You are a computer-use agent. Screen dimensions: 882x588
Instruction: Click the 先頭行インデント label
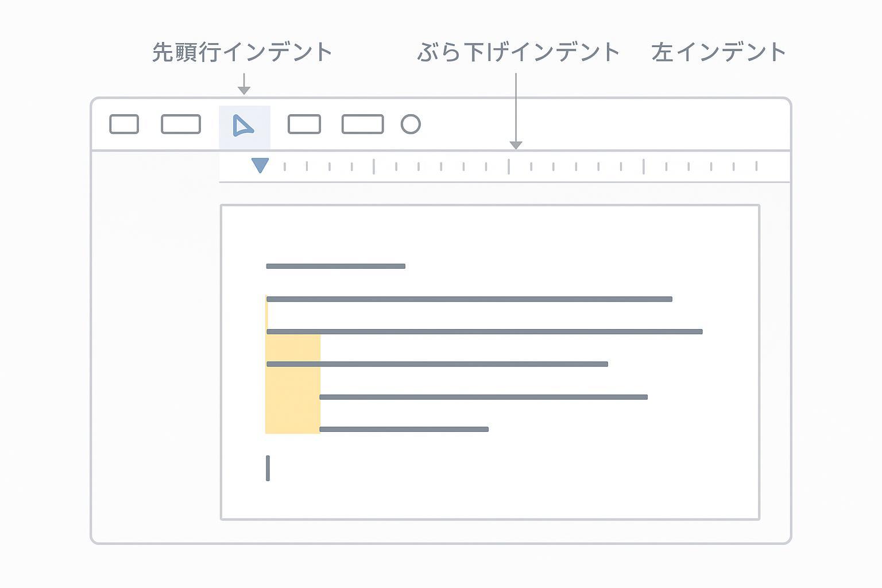click(242, 52)
